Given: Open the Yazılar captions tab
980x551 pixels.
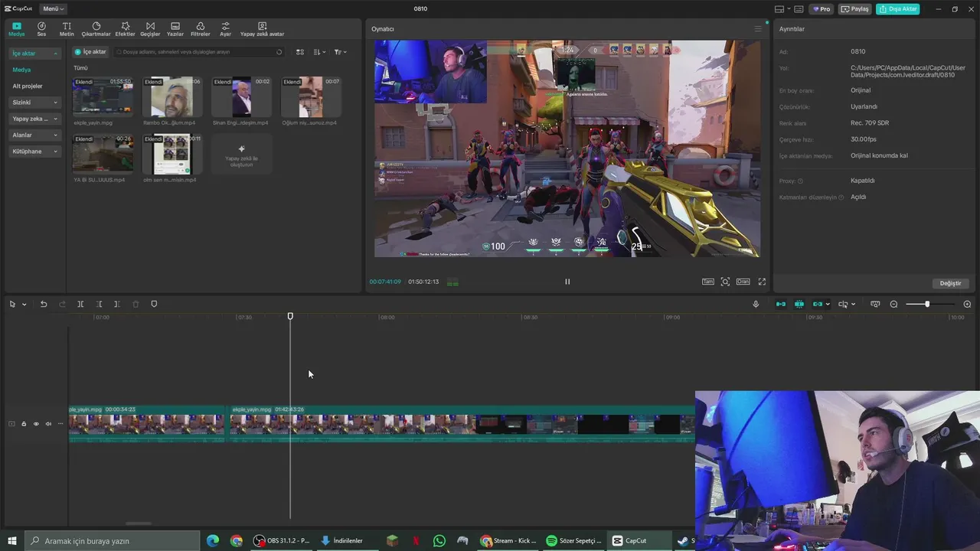Looking at the screenshot, I should [175, 29].
